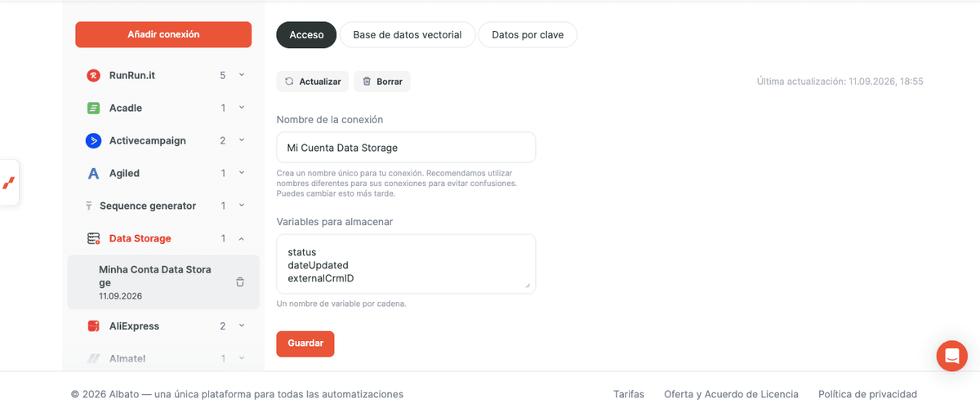Screen dimensions: 980x412
Task: Click the 2026 Albato copyright text
Action: tap(238, 394)
